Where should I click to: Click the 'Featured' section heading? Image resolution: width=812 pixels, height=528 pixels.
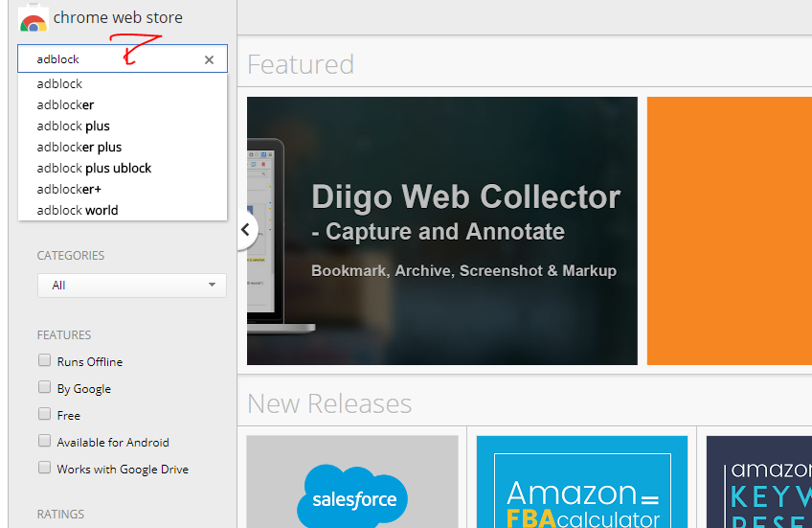pyautogui.click(x=301, y=65)
